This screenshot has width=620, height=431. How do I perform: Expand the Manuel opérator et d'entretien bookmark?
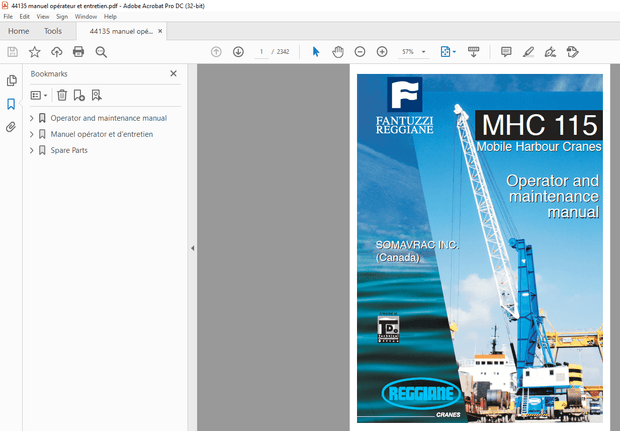[x=32, y=134]
